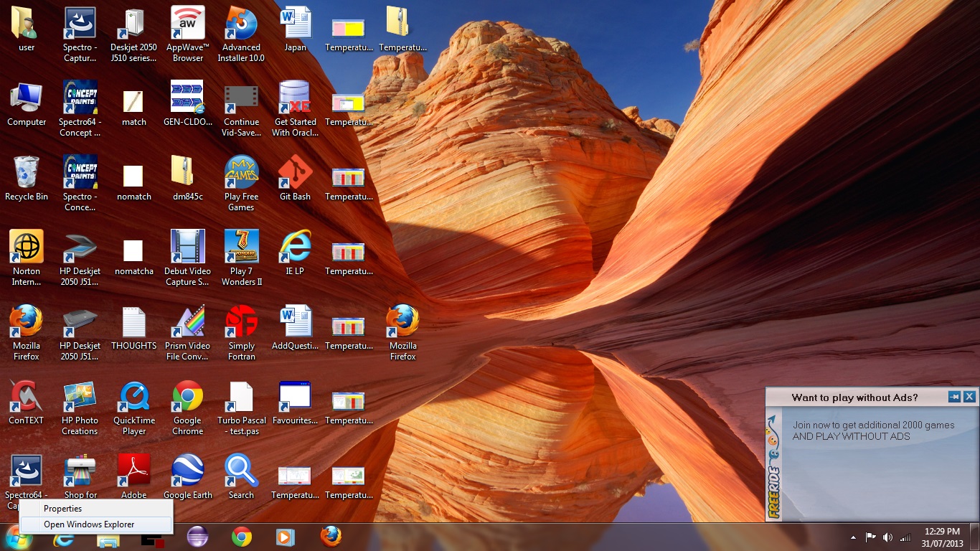This screenshot has height=551, width=980.
Task: Click the Action Center flag icon
Action: click(x=870, y=537)
